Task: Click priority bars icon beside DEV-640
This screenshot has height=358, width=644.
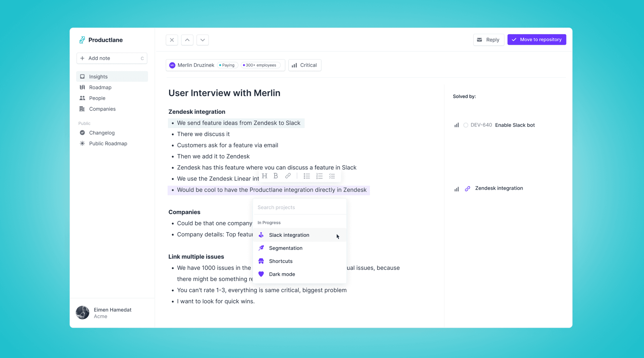Action: 456,125
